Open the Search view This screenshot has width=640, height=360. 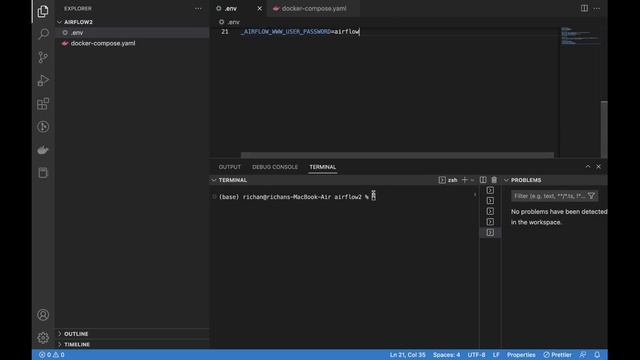click(x=43, y=34)
